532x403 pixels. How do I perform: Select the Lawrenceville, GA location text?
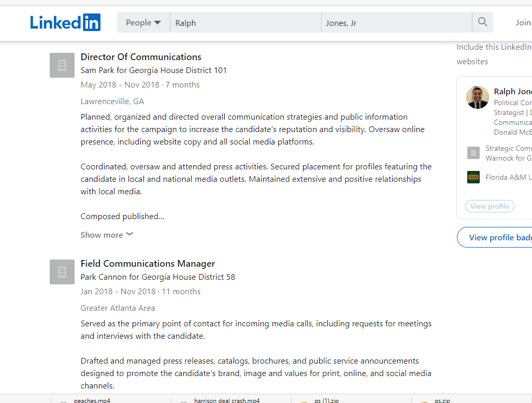112,101
